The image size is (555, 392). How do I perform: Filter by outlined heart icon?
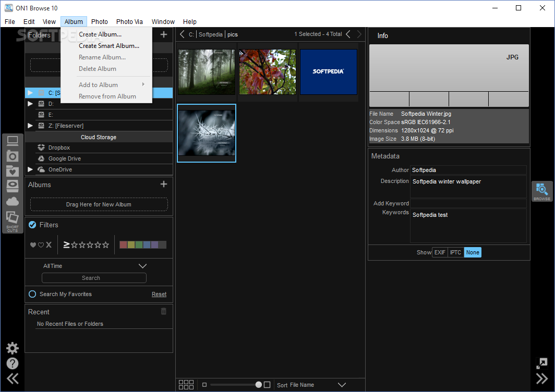[41, 245]
